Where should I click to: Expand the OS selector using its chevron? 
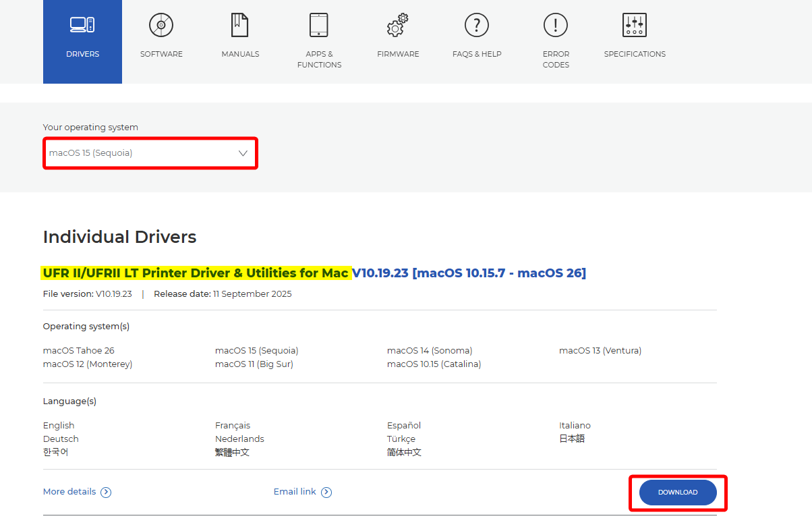243,153
